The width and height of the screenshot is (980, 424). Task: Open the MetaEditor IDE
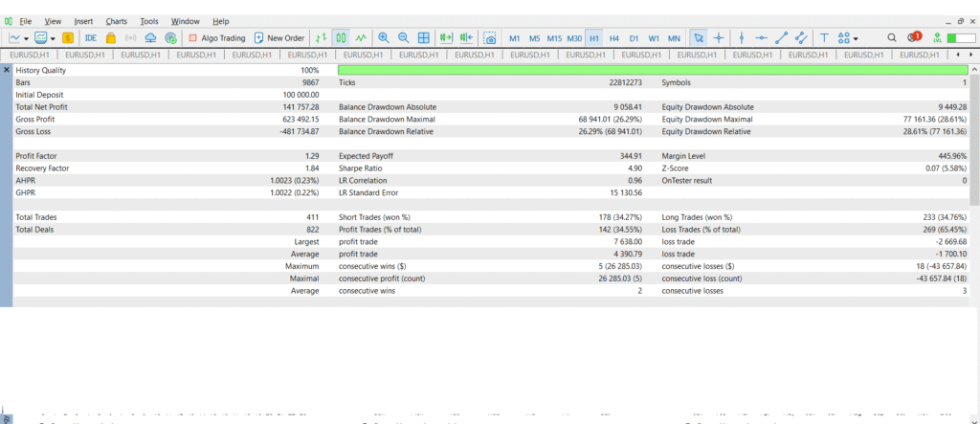click(x=91, y=38)
